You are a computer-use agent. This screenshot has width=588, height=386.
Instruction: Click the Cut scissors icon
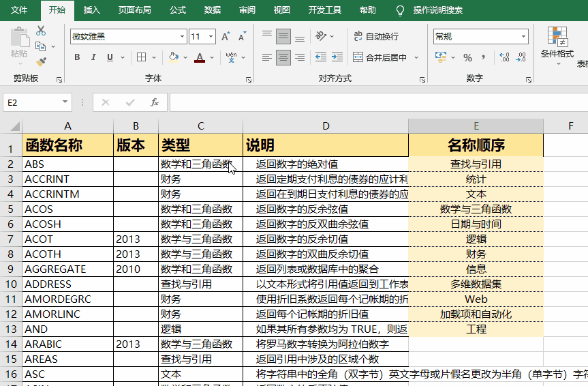tap(41, 31)
